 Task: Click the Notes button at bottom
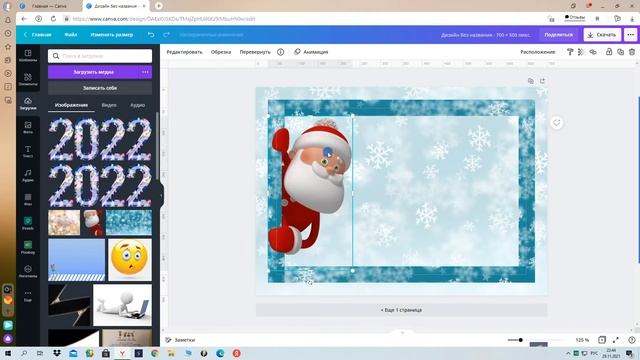pyautogui.click(x=180, y=340)
